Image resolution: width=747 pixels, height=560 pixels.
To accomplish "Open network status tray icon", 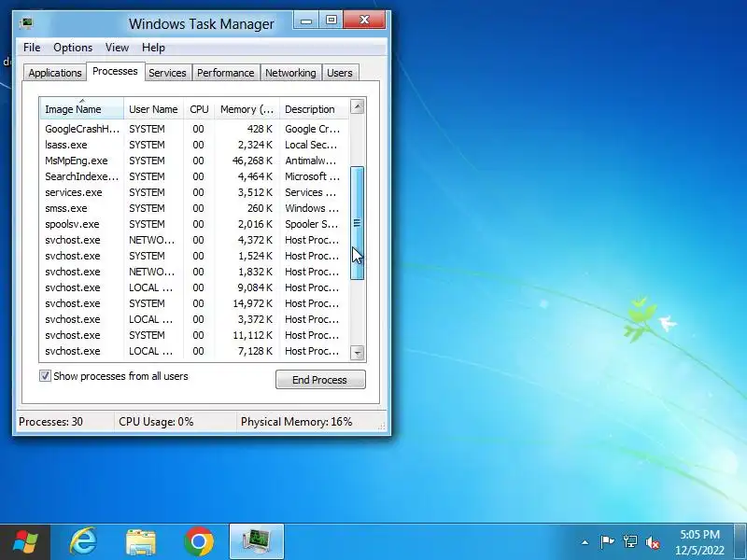I will click(629, 542).
